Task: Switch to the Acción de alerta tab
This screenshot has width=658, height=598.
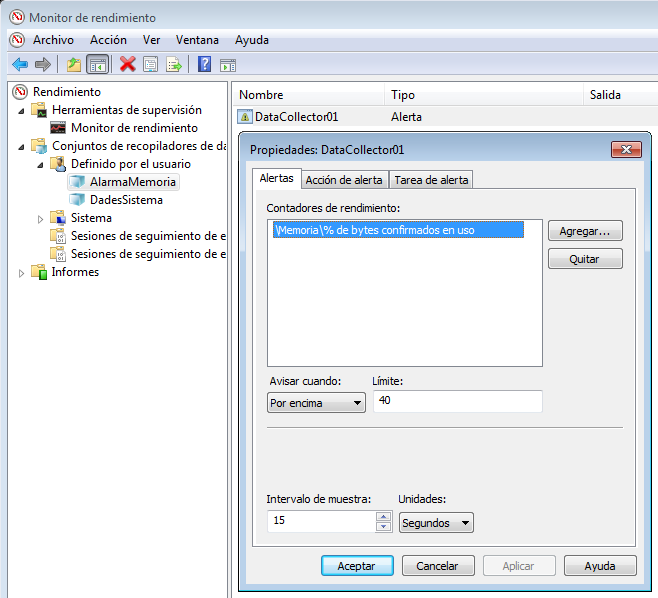Action: coord(343,180)
